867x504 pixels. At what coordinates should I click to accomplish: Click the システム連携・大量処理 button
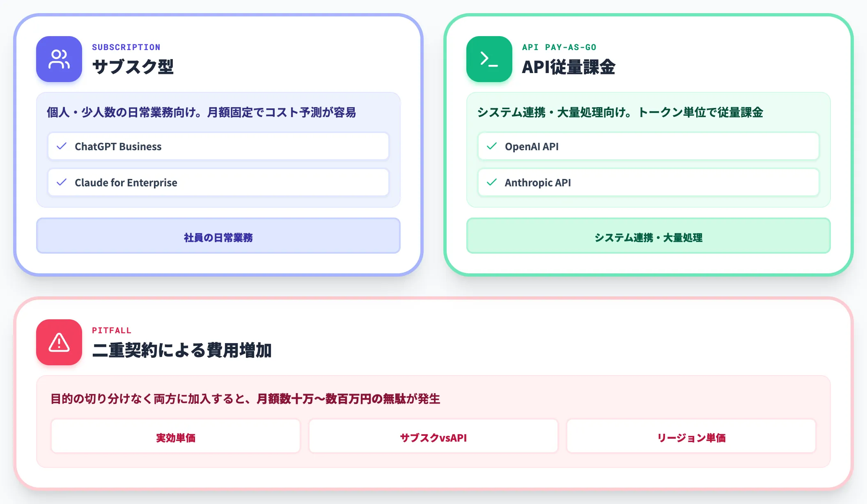649,236
